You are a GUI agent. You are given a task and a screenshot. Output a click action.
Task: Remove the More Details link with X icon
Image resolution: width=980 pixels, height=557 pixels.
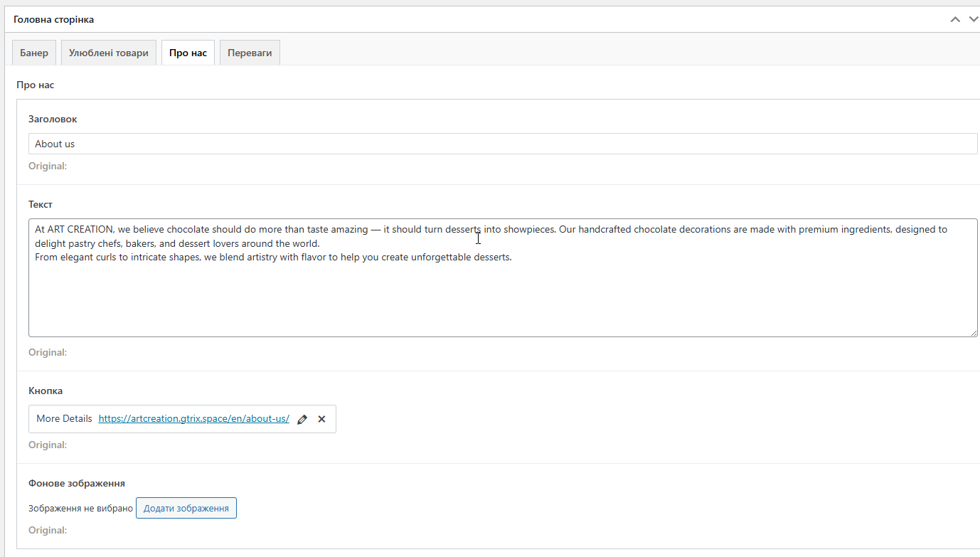(x=321, y=419)
